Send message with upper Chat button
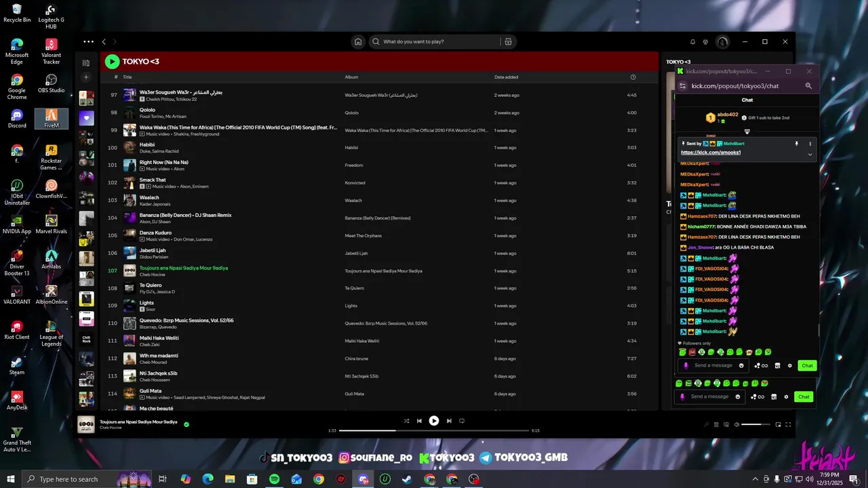The image size is (868, 488). [807, 365]
